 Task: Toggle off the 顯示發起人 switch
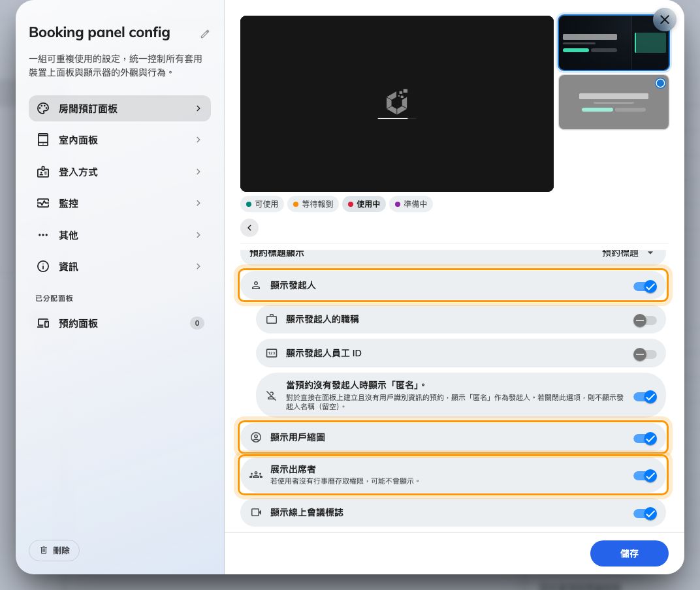[645, 286]
